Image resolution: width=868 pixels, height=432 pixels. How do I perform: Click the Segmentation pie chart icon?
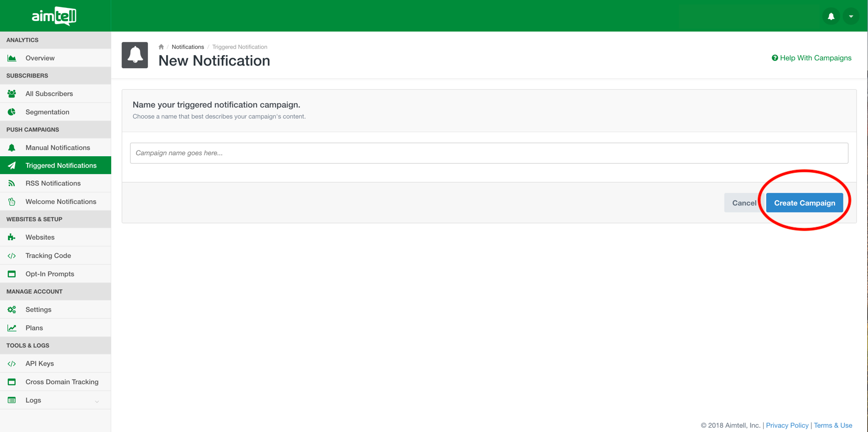tap(12, 112)
